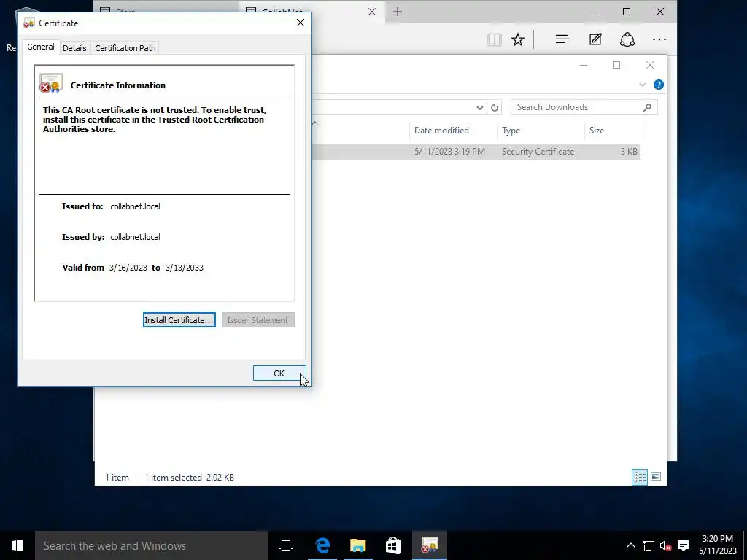Open the Store from taskbar
This screenshot has width=747, height=560.
[393, 545]
